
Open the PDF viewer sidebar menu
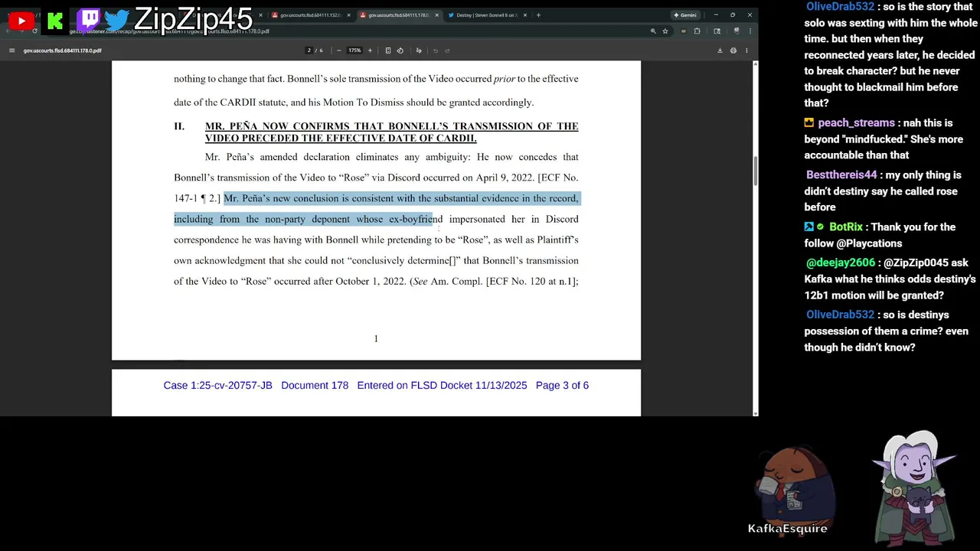(x=11, y=51)
